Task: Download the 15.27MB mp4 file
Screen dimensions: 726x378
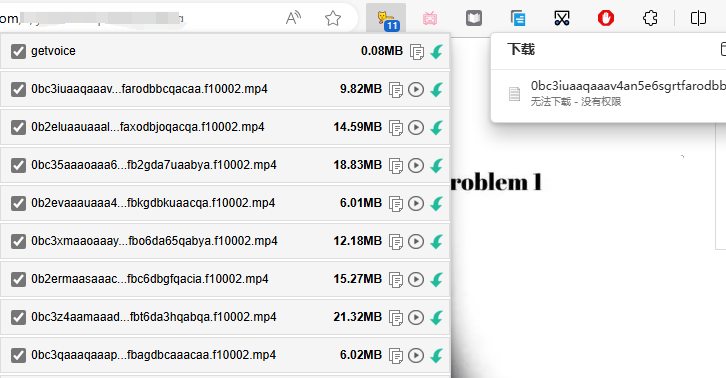Action: [437, 279]
